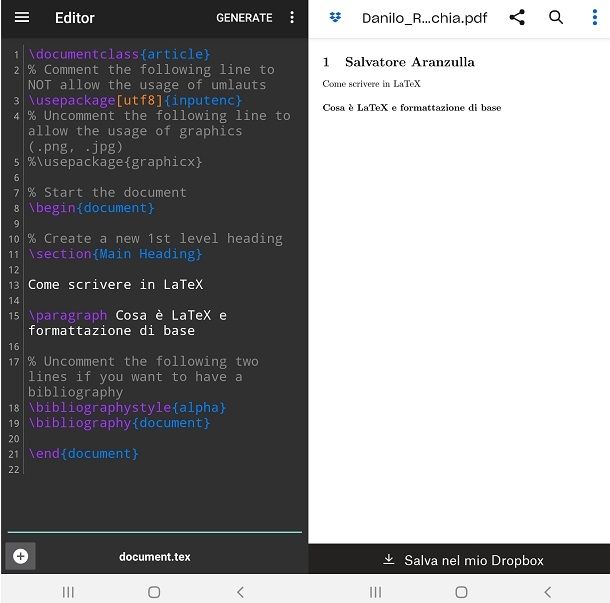Click the '% Create a new 1st level heading' comment
Screen dimensions: 610x603
coord(155,238)
